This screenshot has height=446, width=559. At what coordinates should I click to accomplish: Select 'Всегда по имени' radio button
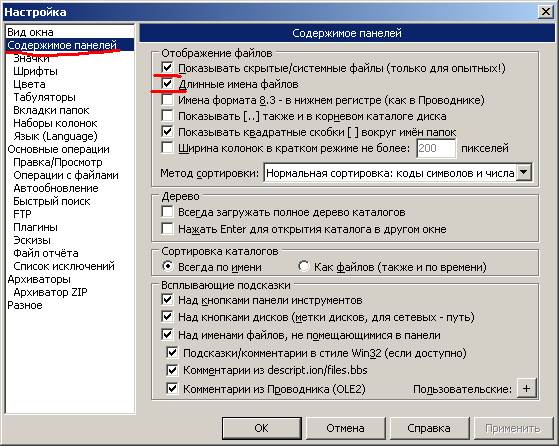(167, 266)
